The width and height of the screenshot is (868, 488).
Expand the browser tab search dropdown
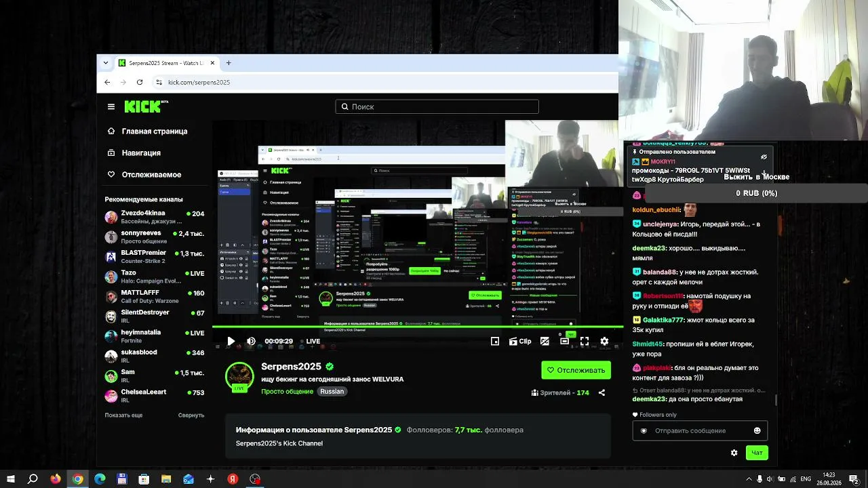point(105,63)
